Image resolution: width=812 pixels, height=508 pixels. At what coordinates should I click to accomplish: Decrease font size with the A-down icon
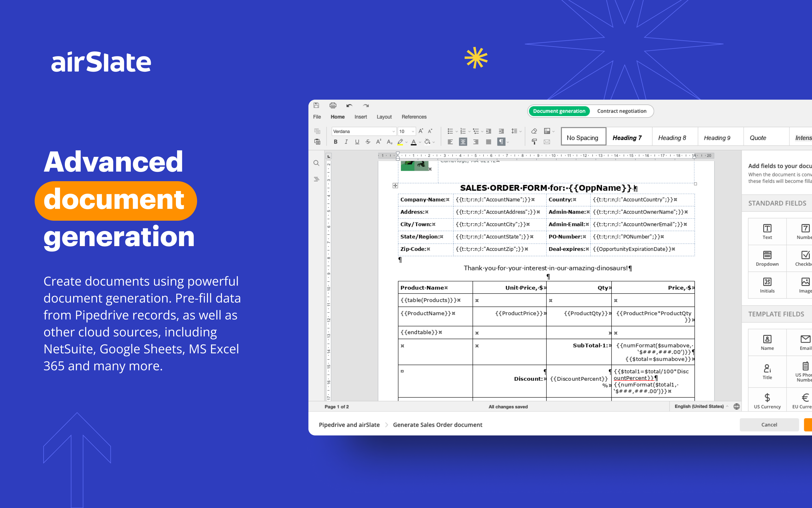click(x=430, y=131)
